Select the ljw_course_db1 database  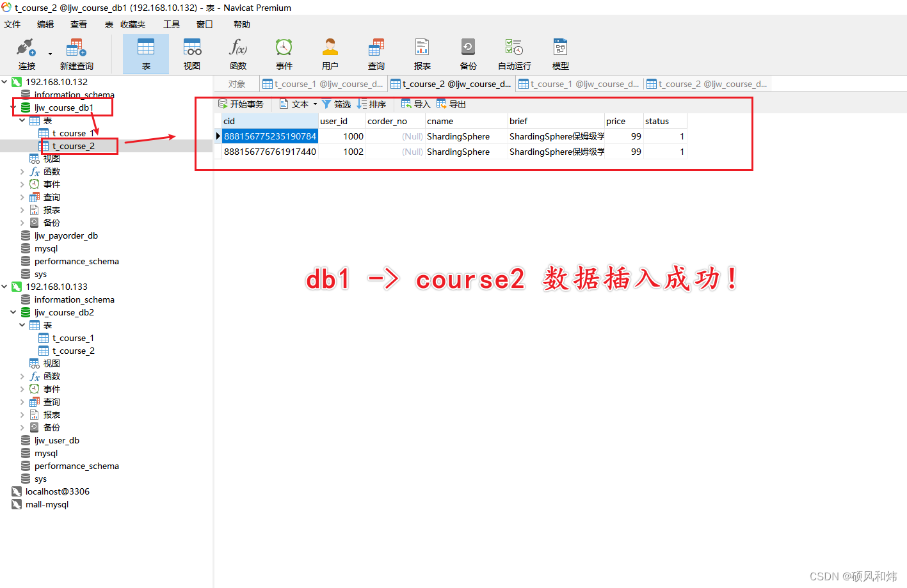[64, 107]
